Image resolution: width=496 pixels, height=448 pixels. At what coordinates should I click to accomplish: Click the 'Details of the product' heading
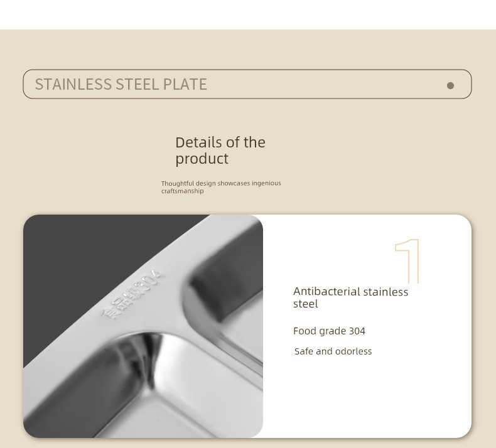pos(220,151)
